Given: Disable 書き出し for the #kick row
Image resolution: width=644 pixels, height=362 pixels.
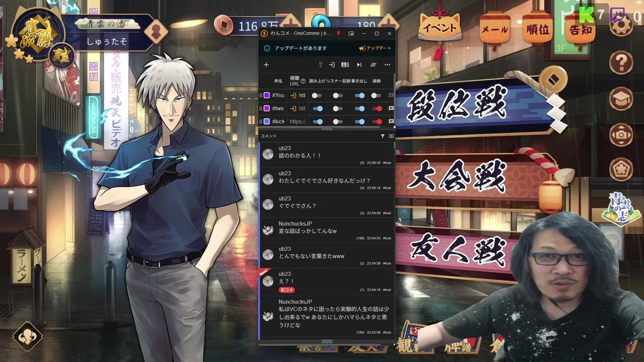Looking at the screenshot, I should click(360, 121).
